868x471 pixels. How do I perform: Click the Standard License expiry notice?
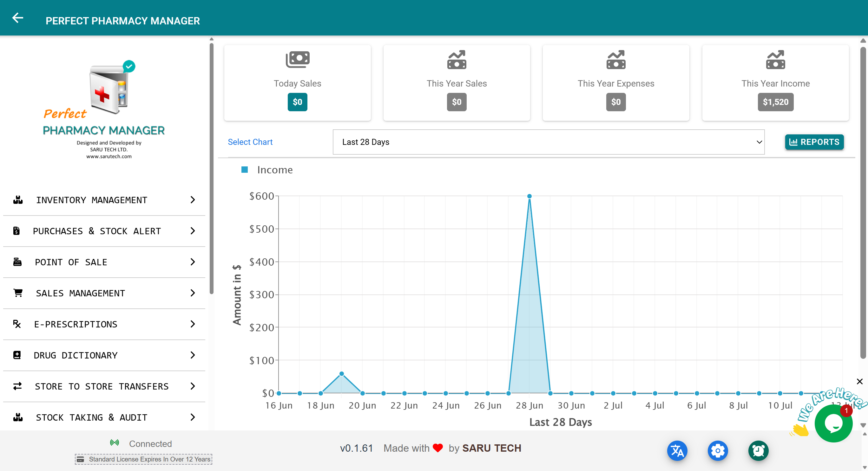coord(143,459)
